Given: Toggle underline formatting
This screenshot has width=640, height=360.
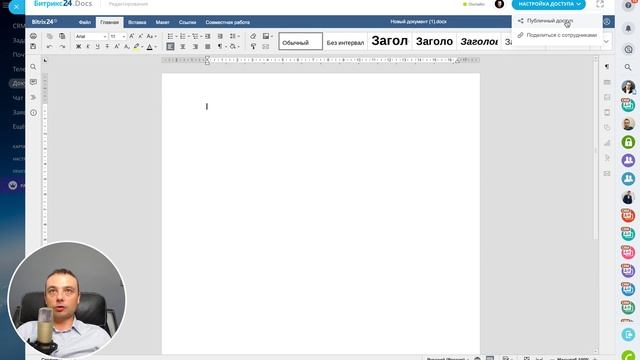Looking at the screenshot, I should point(97,47).
